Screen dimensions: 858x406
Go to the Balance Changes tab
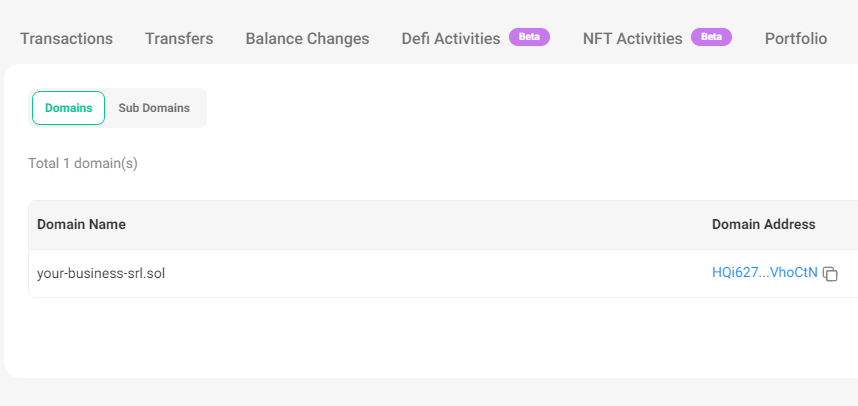click(x=307, y=39)
